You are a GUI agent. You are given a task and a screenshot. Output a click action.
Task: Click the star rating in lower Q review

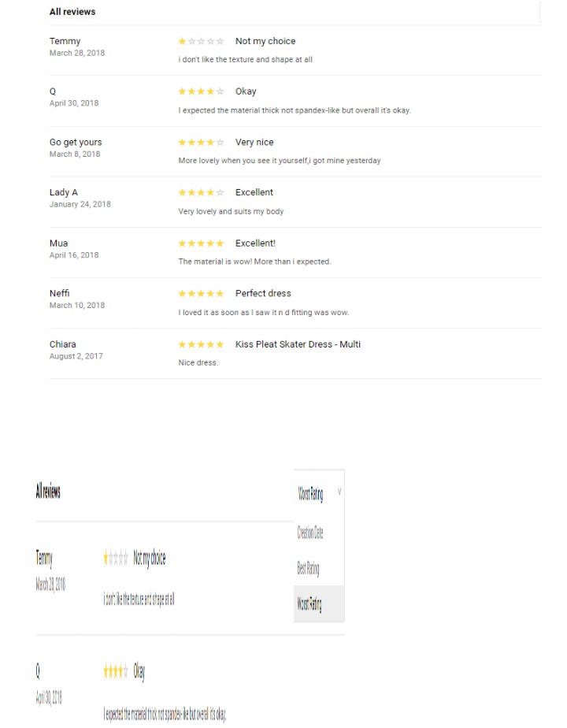click(x=115, y=671)
